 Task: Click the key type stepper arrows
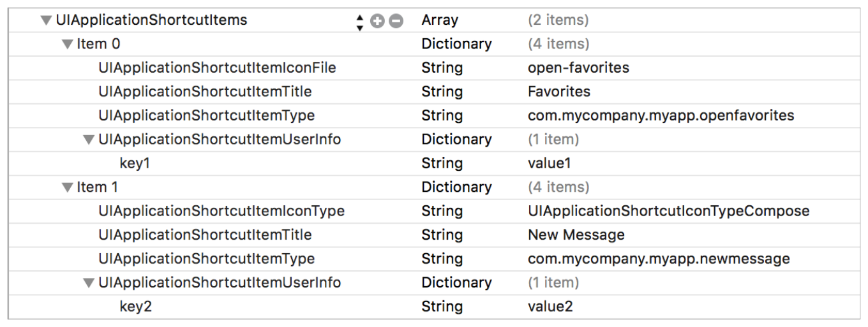(360, 22)
